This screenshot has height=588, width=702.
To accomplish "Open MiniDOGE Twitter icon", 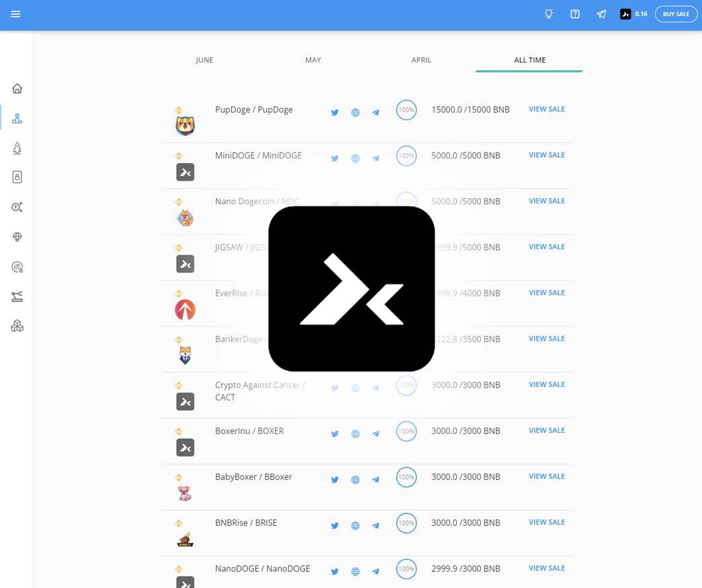I will coord(335,159).
